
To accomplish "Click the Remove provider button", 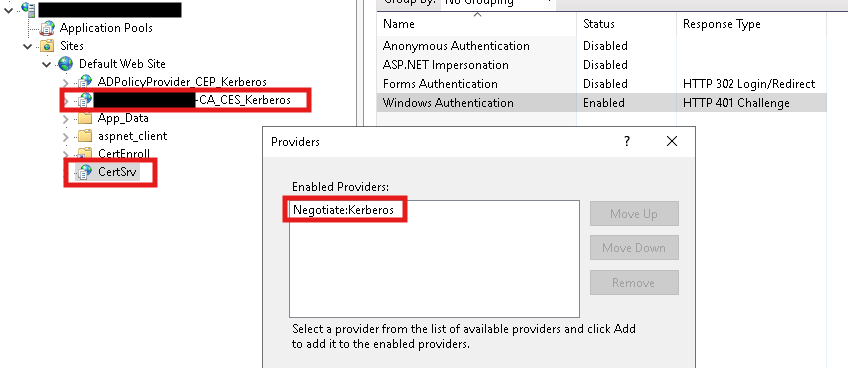I will (x=634, y=282).
